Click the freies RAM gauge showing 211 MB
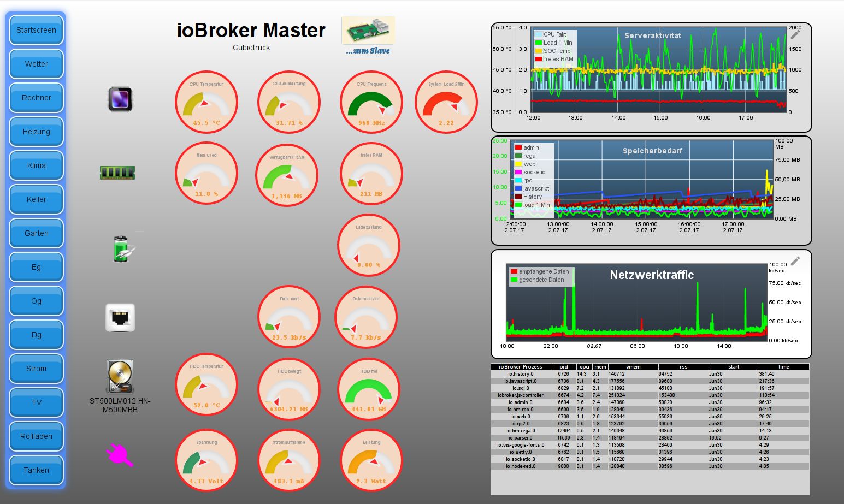The height and width of the screenshot is (504, 844). pos(371,173)
